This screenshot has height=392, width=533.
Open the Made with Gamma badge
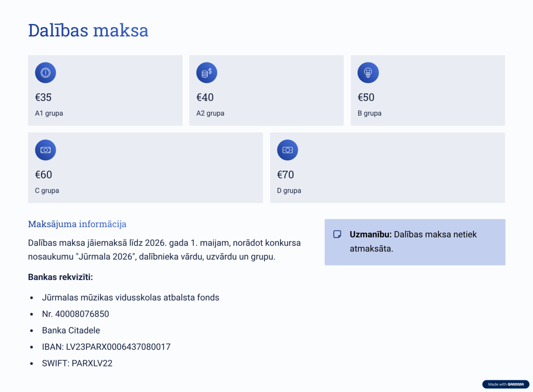pos(505,384)
